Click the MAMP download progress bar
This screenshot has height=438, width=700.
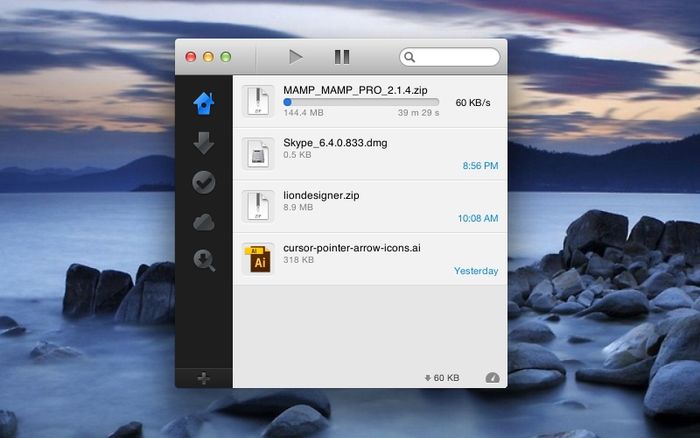(x=361, y=102)
